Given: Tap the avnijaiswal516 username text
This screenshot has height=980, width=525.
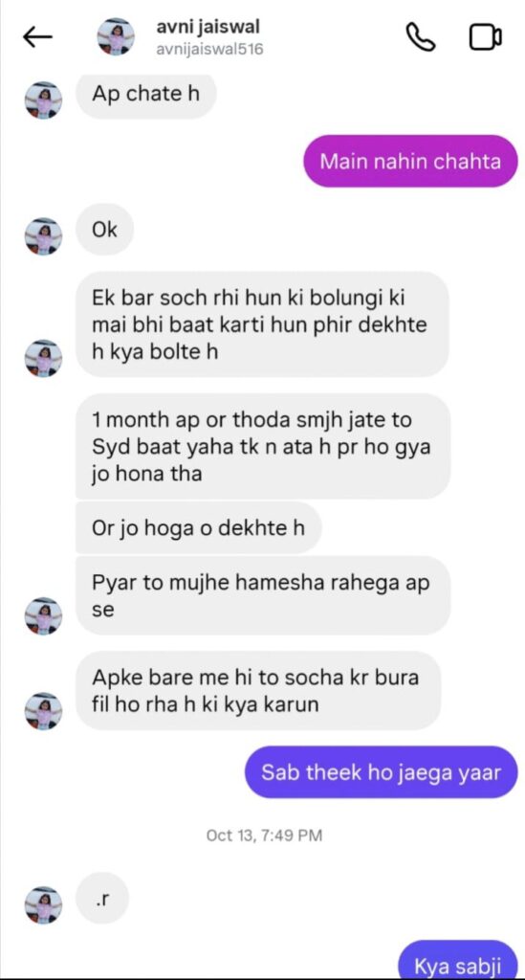Looking at the screenshot, I should pyautogui.click(x=209, y=49).
